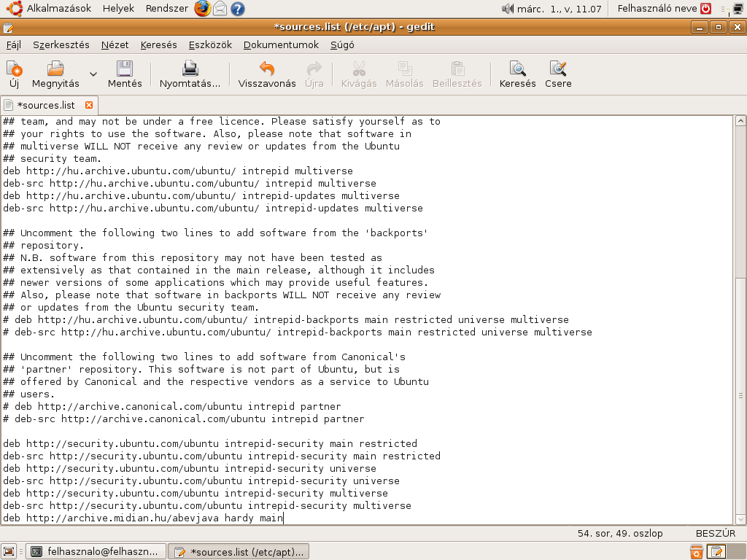Open the Szerkesztés menu
Image resolution: width=747 pixels, height=560 pixels.
click(61, 44)
